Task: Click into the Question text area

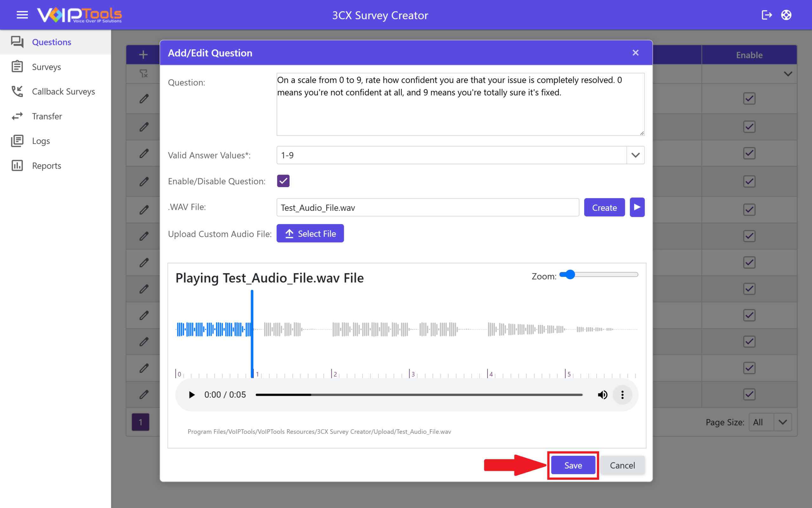Action: pyautogui.click(x=460, y=104)
